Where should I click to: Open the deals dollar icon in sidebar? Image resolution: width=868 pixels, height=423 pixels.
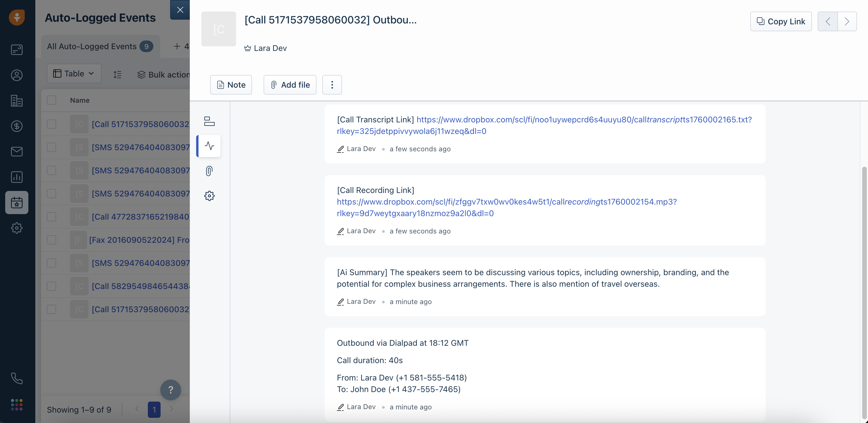16,126
